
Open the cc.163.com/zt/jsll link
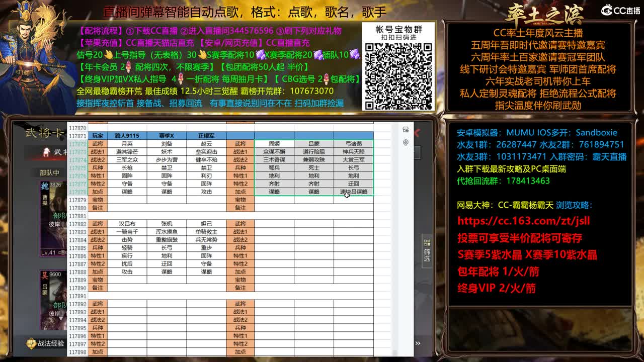pos(523,221)
